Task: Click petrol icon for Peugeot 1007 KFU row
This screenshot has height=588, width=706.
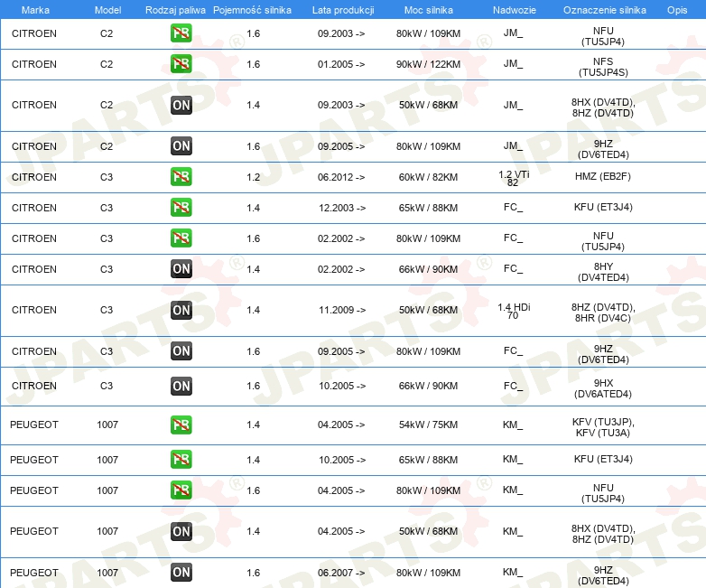Action: [x=181, y=459]
